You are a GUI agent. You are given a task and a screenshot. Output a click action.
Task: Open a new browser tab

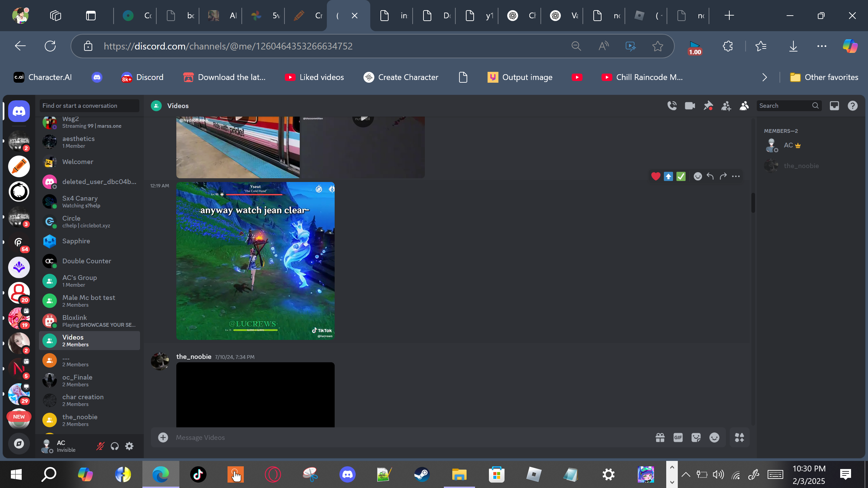[729, 16]
